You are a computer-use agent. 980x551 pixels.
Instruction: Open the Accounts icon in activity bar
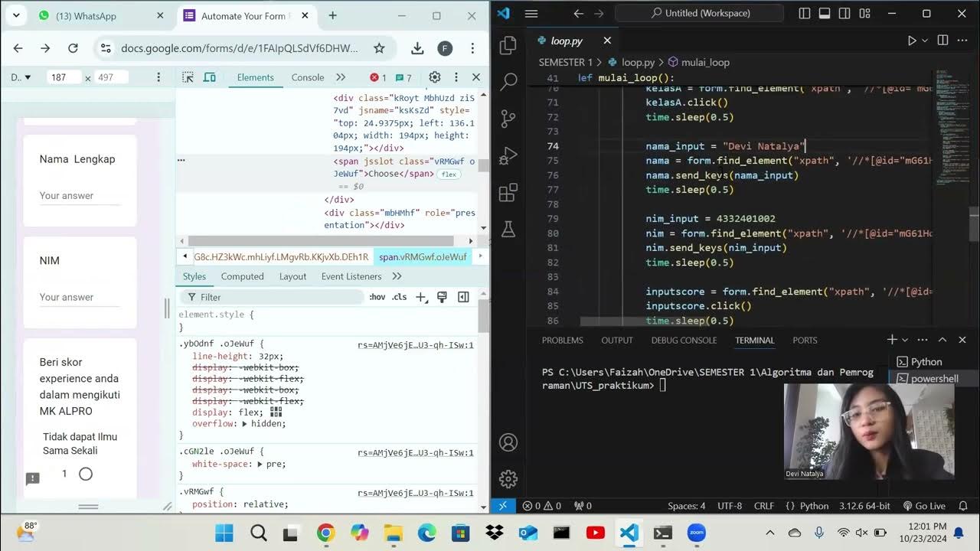(x=508, y=442)
